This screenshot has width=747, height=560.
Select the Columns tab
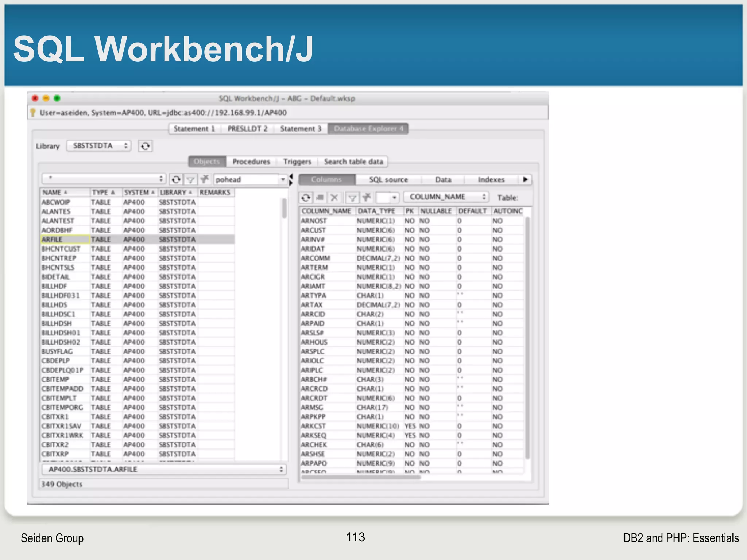pyautogui.click(x=326, y=180)
